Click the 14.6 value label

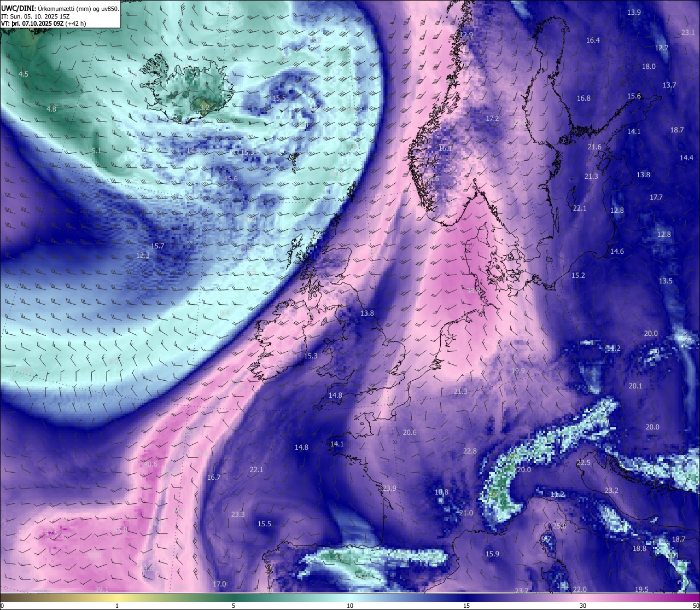point(617,252)
